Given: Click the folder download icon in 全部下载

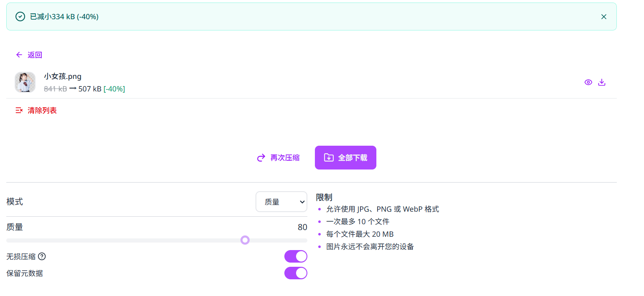Looking at the screenshot, I should pyautogui.click(x=329, y=158).
